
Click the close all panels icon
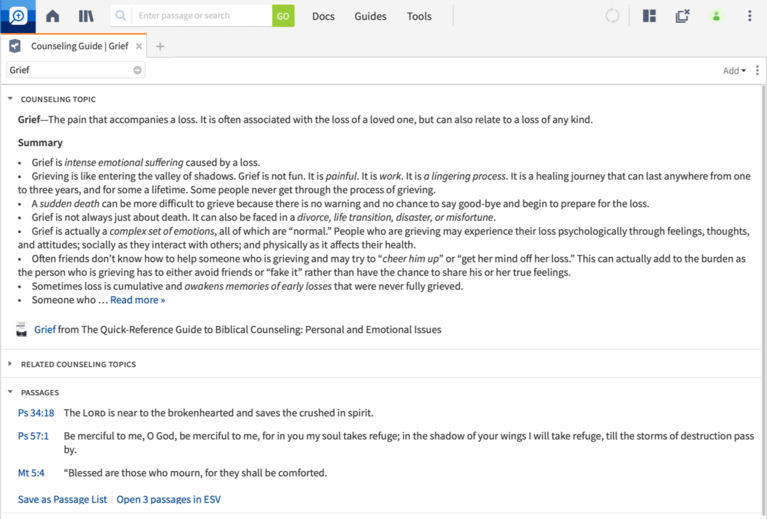point(682,16)
